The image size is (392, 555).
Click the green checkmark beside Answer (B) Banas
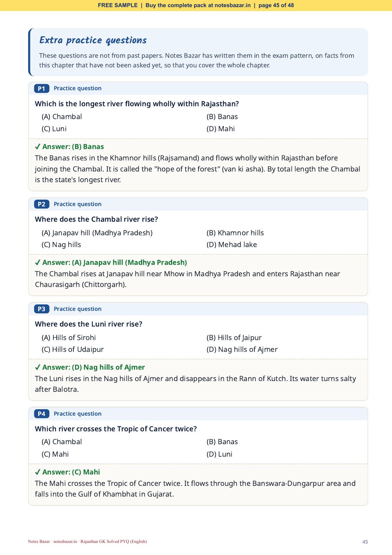pos(38,147)
